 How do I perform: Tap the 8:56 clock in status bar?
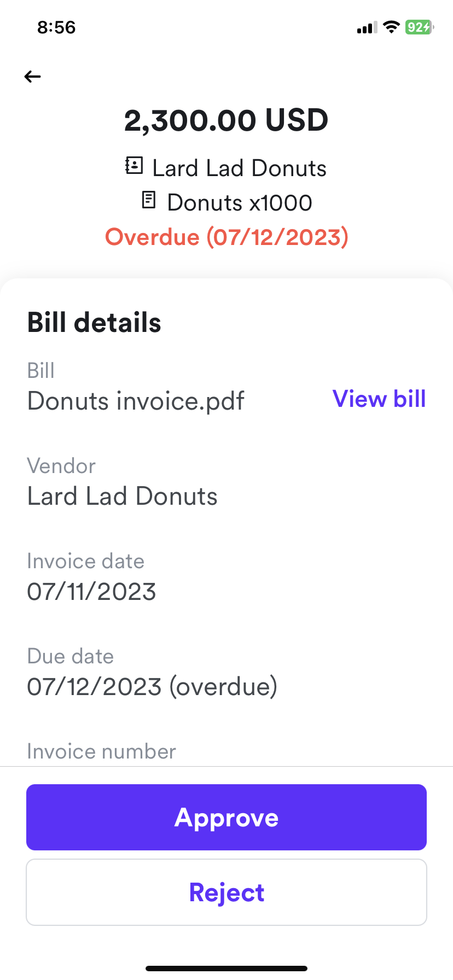(x=56, y=27)
